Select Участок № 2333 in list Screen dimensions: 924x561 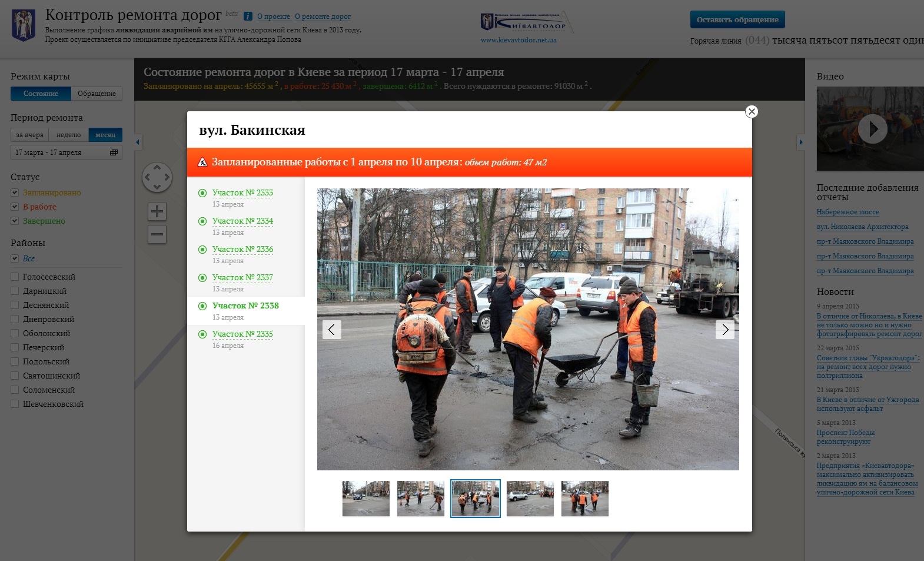tap(242, 192)
